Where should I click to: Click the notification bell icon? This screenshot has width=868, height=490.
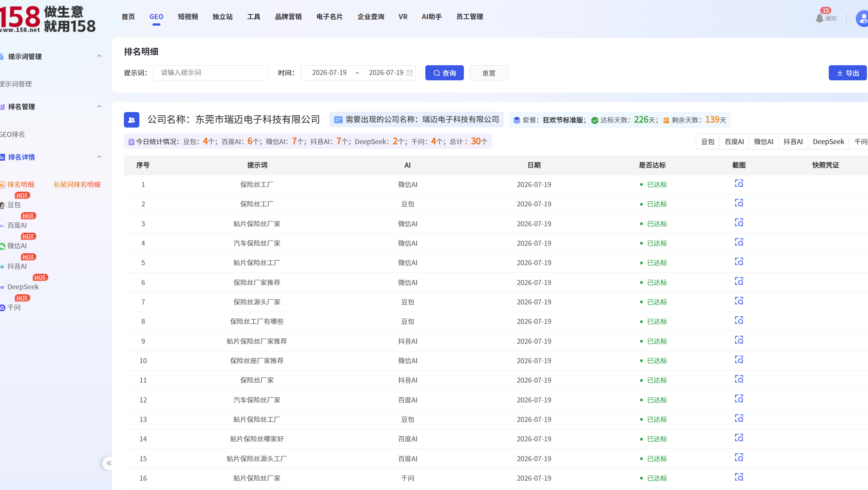coord(819,18)
